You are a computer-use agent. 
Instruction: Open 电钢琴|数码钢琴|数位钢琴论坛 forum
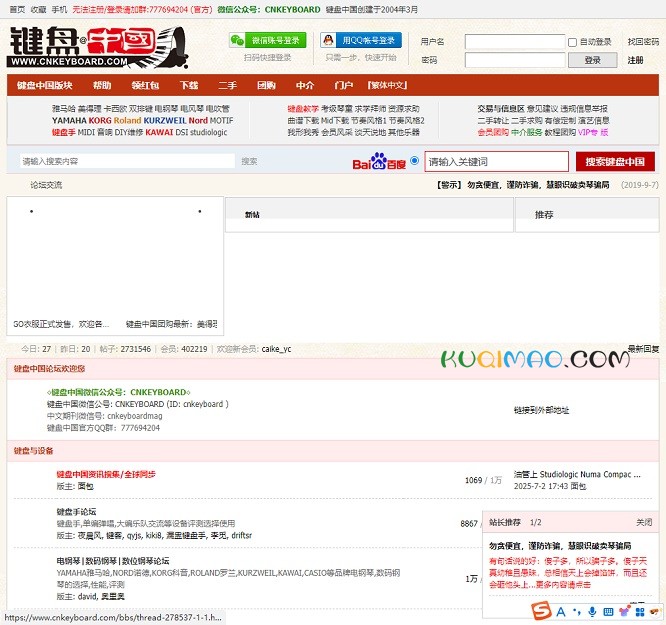(113, 561)
